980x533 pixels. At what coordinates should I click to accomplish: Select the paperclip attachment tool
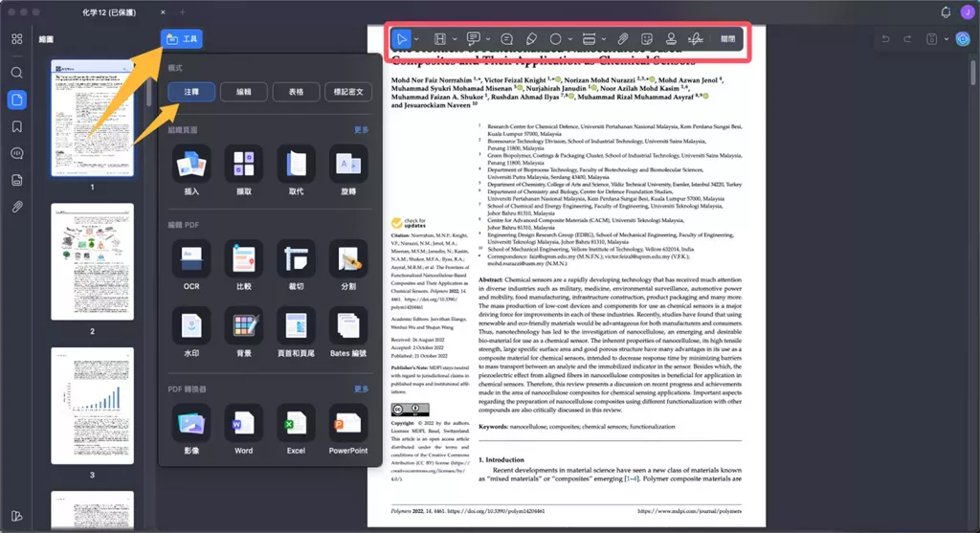pos(622,38)
